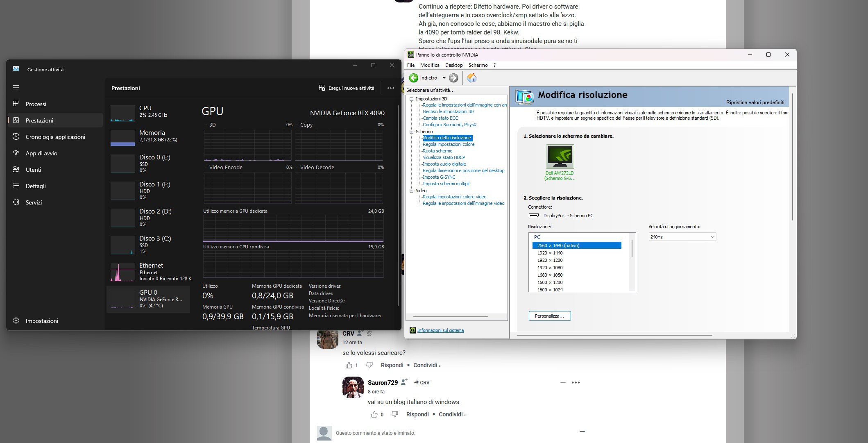Select Disco 1 (F:) performance entry

pos(148,191)
